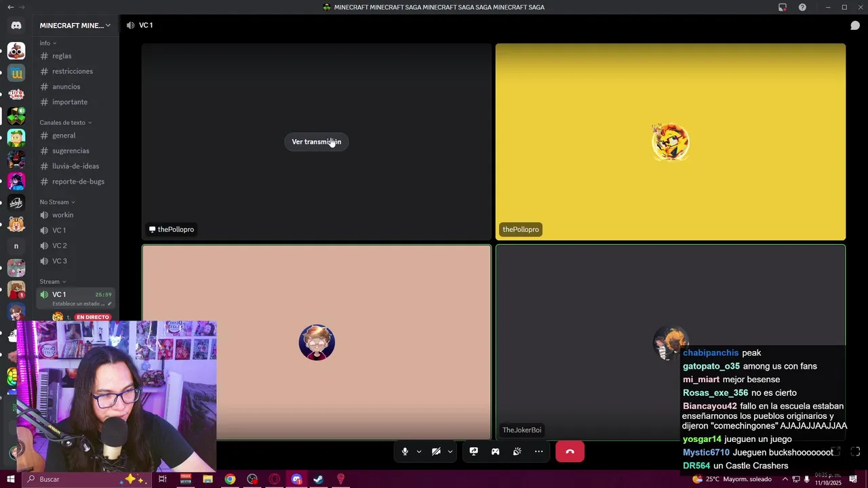Open the anuncios channel
The image size is (868, 488).
(76, 87)
